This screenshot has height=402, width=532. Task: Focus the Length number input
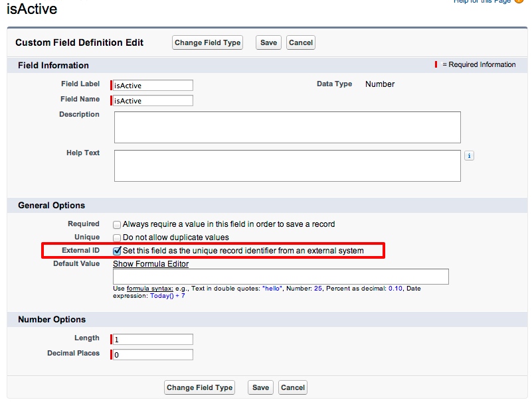pyautogui.click(x=153, y=340)
